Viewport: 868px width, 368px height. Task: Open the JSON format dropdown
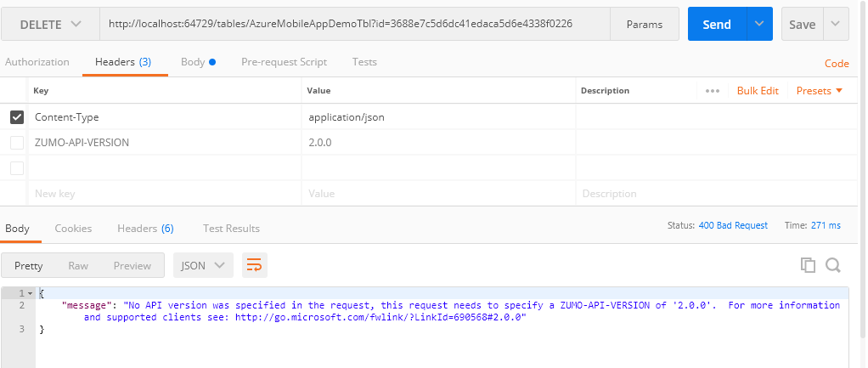click(203, 266)
